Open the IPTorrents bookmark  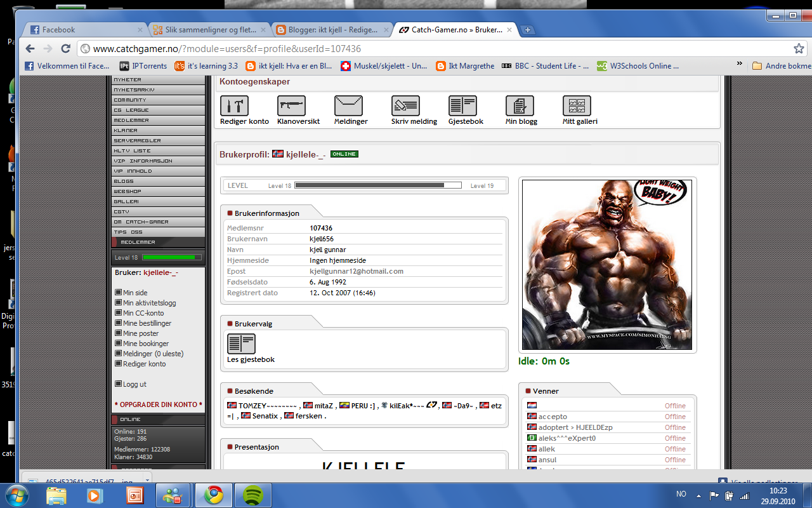pos(143,65)
